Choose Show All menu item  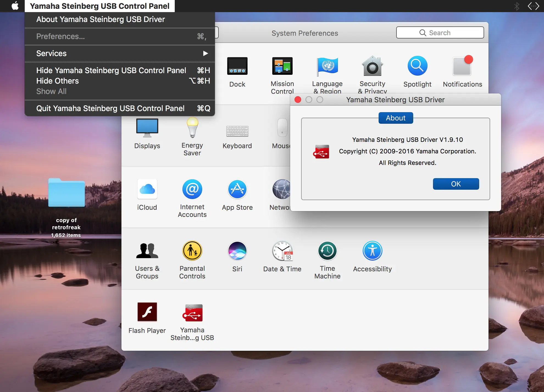[120, 91]
